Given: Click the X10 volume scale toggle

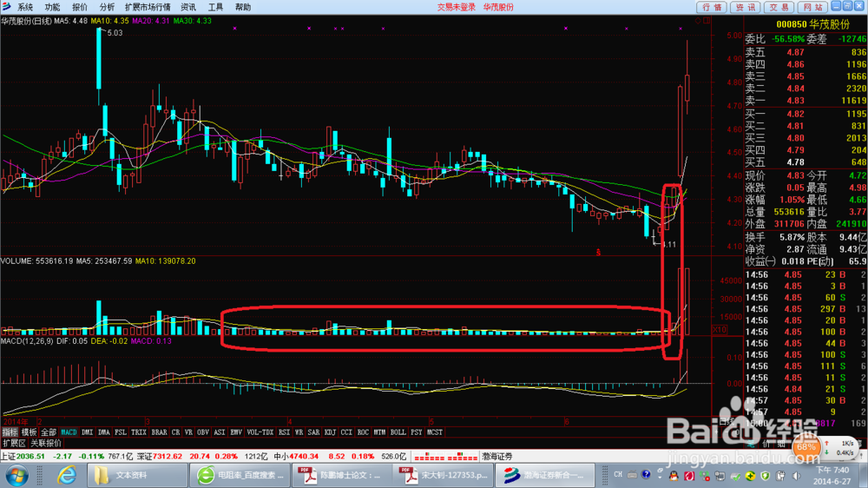Looking at the screenshot, I should point(719,330).
